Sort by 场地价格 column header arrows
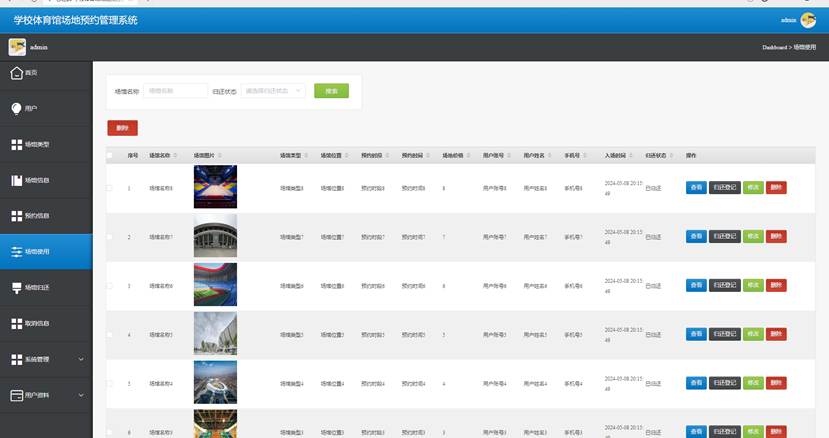The height and width of the screenshot is (438, 829). point(468,156)
